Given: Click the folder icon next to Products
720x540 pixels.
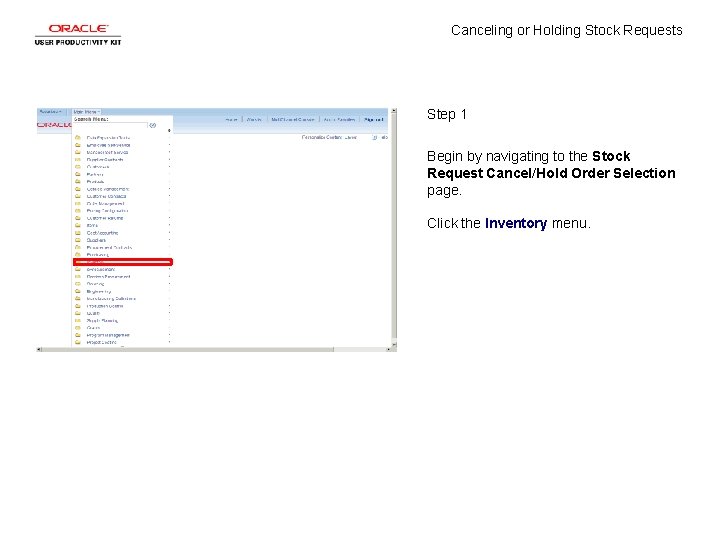Looking at the screenshot, I should click(x=78, y=181).
